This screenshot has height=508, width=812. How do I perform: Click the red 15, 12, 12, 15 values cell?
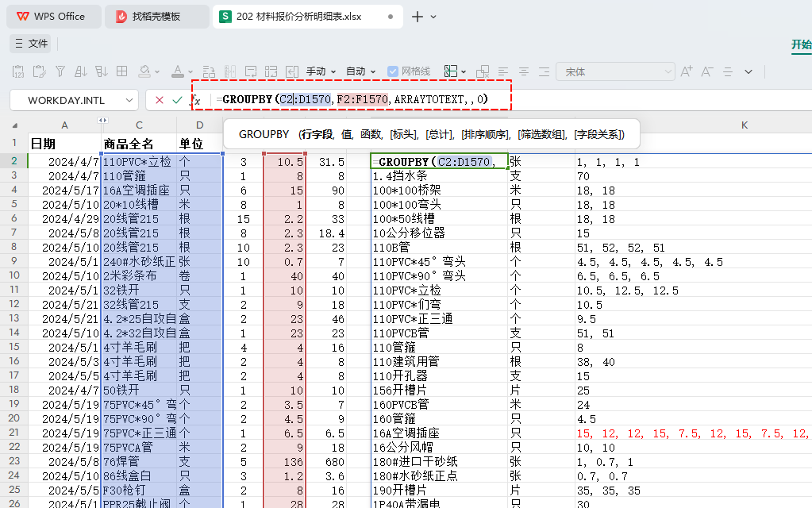pos(694,433)
